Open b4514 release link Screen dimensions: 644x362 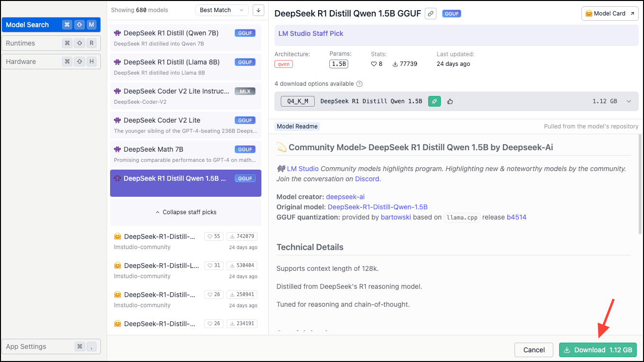(x=516, y=217)
